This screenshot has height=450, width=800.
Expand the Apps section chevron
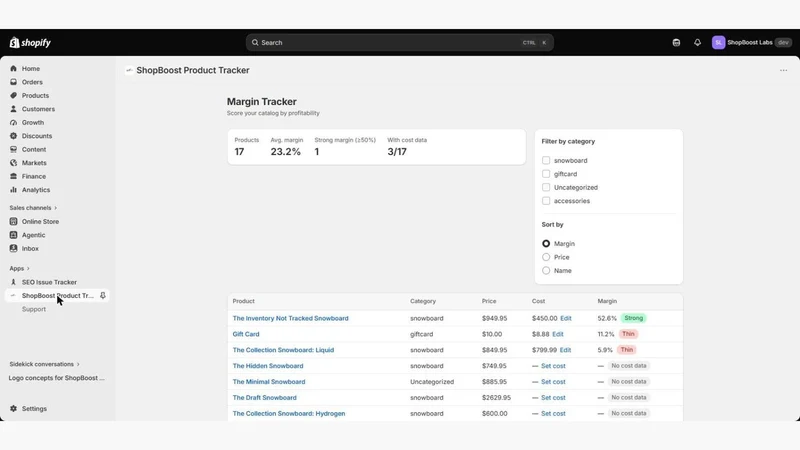[x=28, y=268]
